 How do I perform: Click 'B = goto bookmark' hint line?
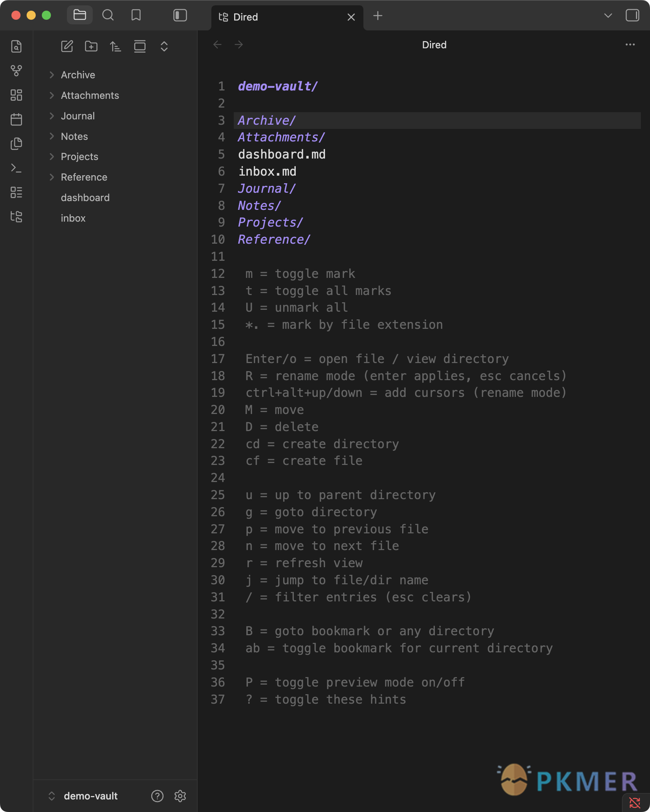click(369, 631)
